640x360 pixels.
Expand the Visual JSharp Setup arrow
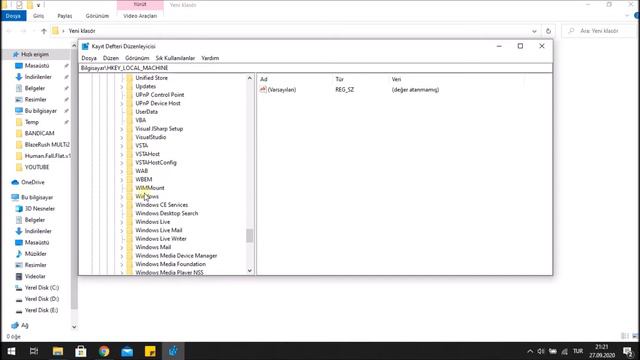[x=122, y=129]
